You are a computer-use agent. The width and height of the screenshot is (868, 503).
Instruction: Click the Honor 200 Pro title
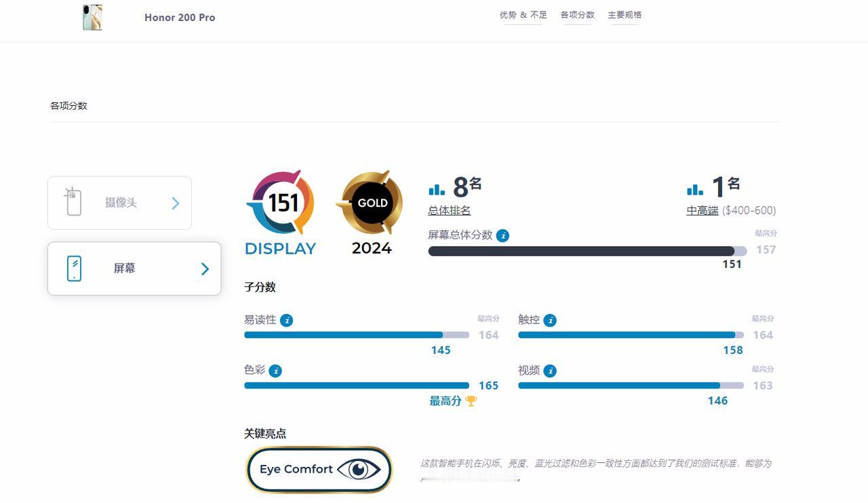[x=180, y=18]
